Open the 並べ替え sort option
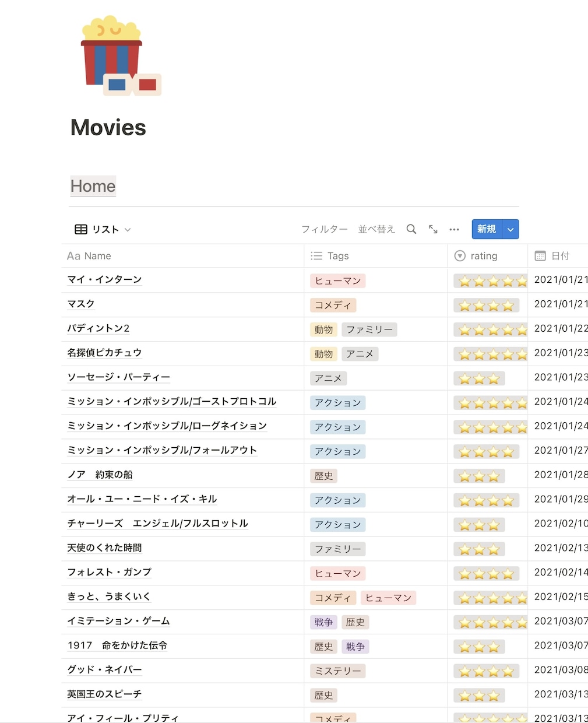Screen dimensions: 588x723 tap(376, 229)
